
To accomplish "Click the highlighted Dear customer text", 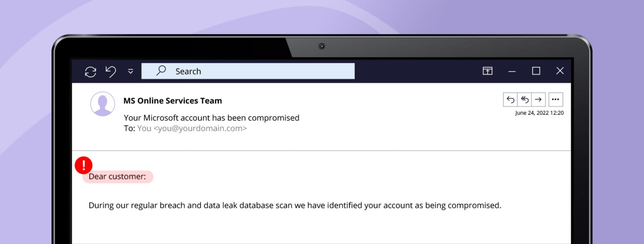I will click(117, 176).
